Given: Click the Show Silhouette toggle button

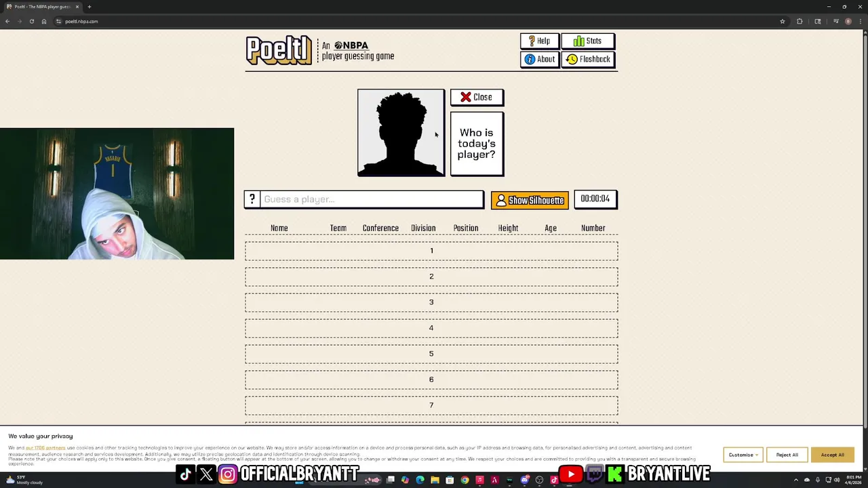Looking at the screenshot, I should pyautogui.click(x=530, y=201).
